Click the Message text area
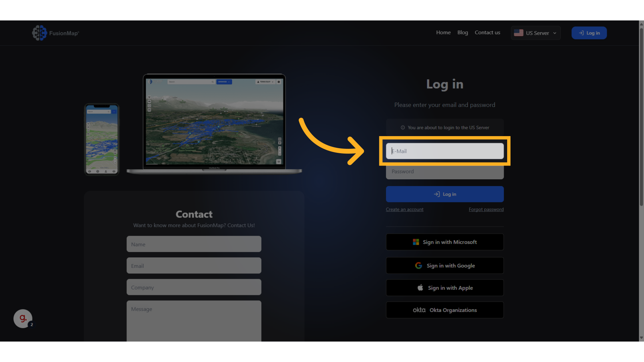644x362 pixels. pyautogui.click(x=194, y=321)
